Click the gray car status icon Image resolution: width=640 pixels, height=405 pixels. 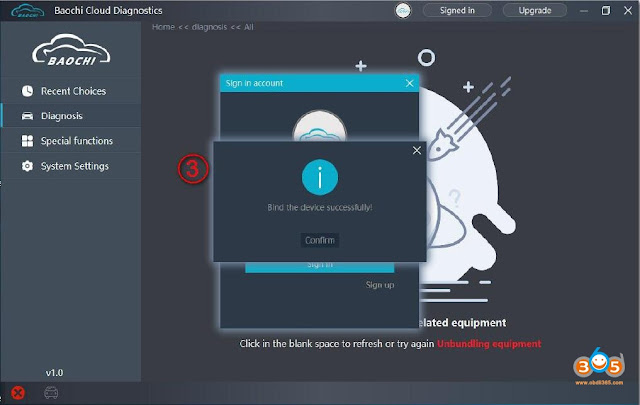pos(51,393)
